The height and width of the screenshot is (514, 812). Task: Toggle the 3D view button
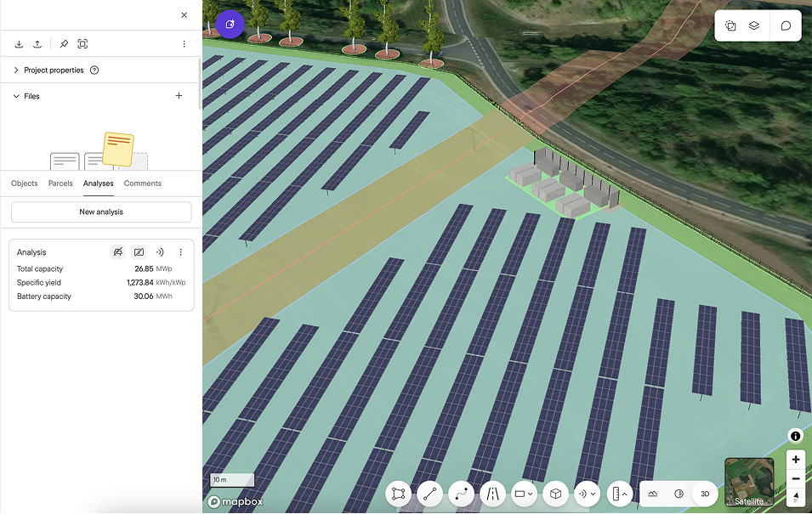coord(705,494)
